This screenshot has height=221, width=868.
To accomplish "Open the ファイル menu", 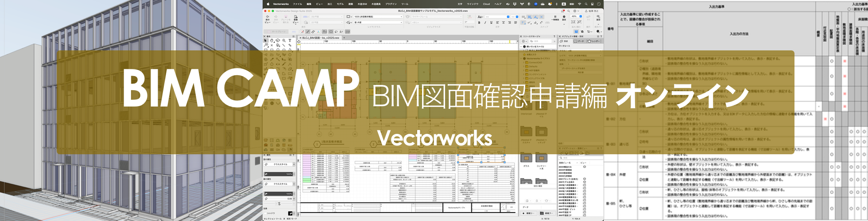I will 297,4.
